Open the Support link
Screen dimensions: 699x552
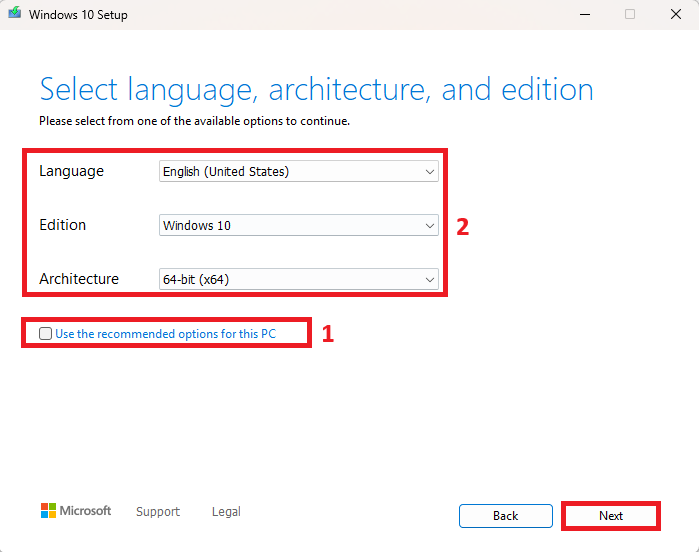pyautogui.click(x=158, y=511)
